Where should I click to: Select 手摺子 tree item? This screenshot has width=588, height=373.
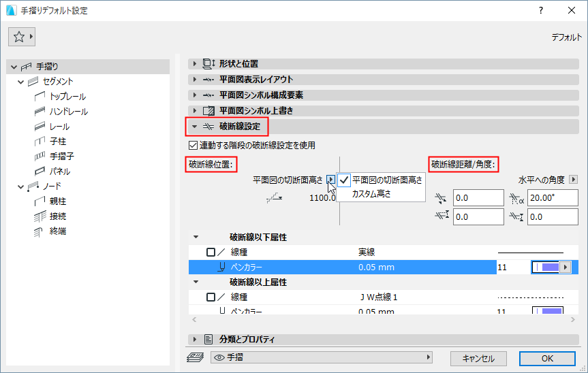tap(61, 156)
